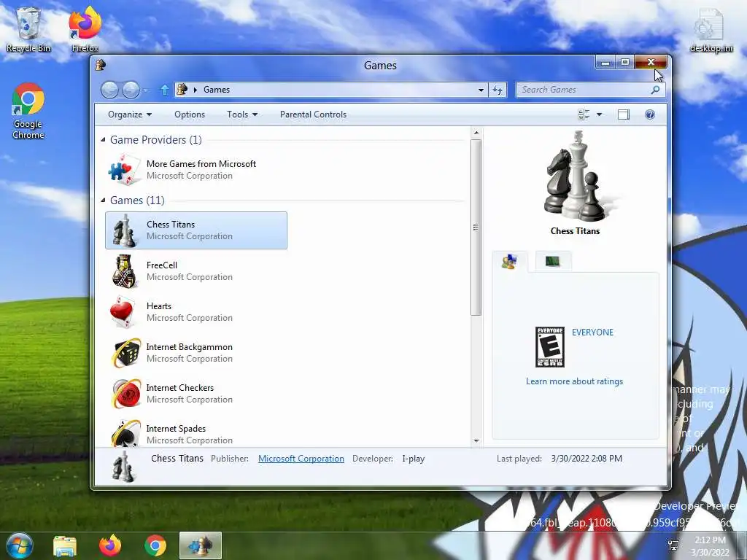
Task: Open the view options dropdown arrow
Action: (600, 114)
